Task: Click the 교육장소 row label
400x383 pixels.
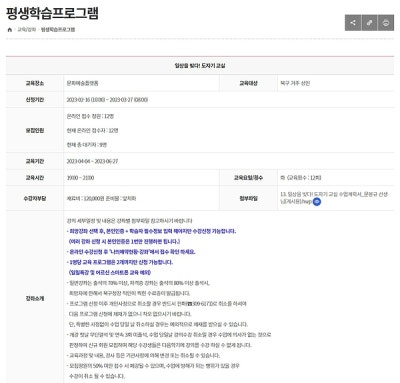Action: click(35, 83)
